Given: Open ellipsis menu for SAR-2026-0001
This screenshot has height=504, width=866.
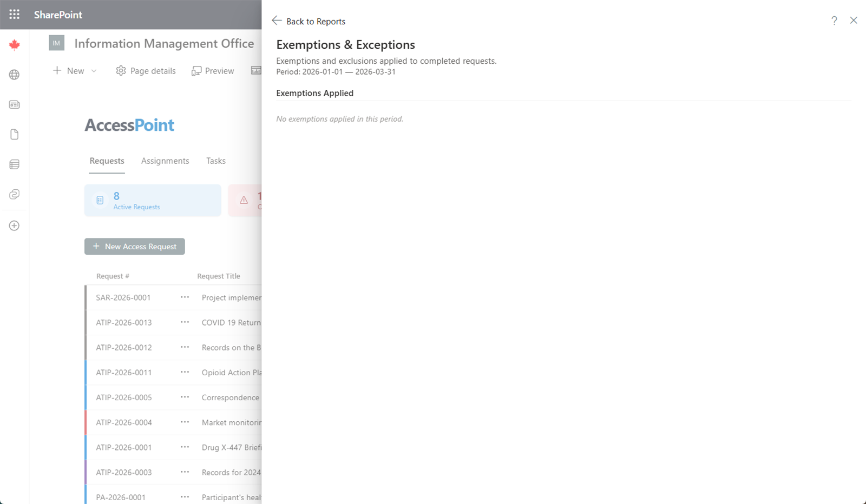Looking at the screenshot, I should click(185, 297).
